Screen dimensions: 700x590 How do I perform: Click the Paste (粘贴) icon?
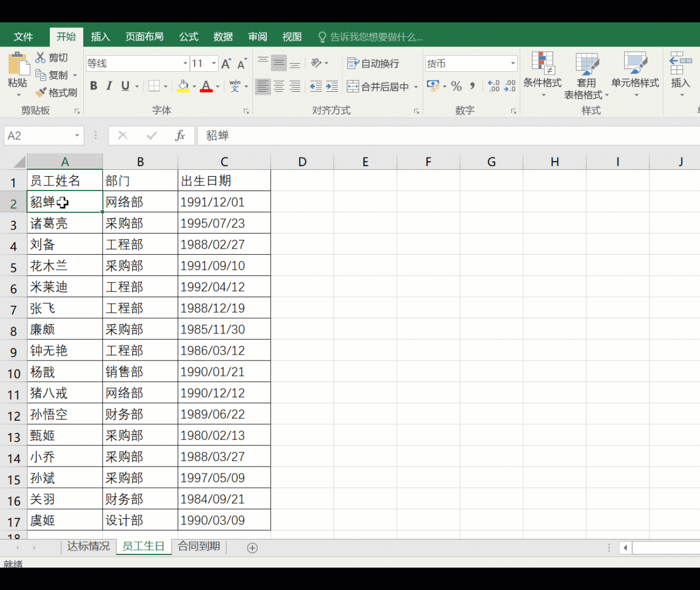point(18,64)
